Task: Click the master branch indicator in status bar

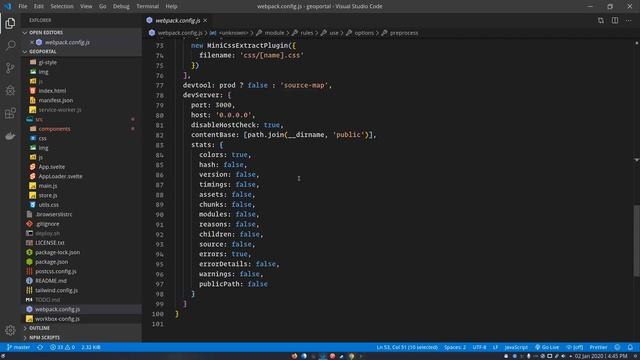Action: pyautogui.click(x=19, y=347)
